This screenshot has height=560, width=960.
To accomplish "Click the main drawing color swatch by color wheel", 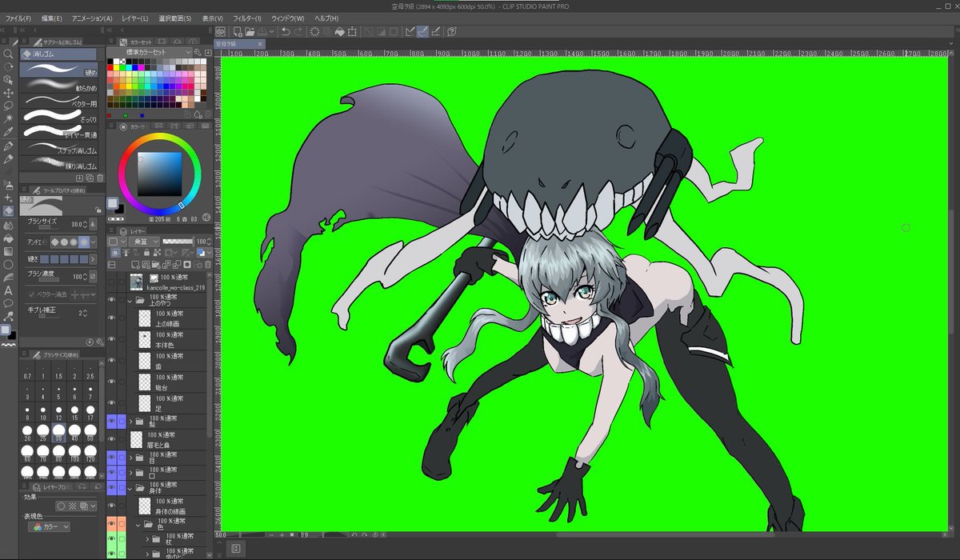I will tap(113, 202).
